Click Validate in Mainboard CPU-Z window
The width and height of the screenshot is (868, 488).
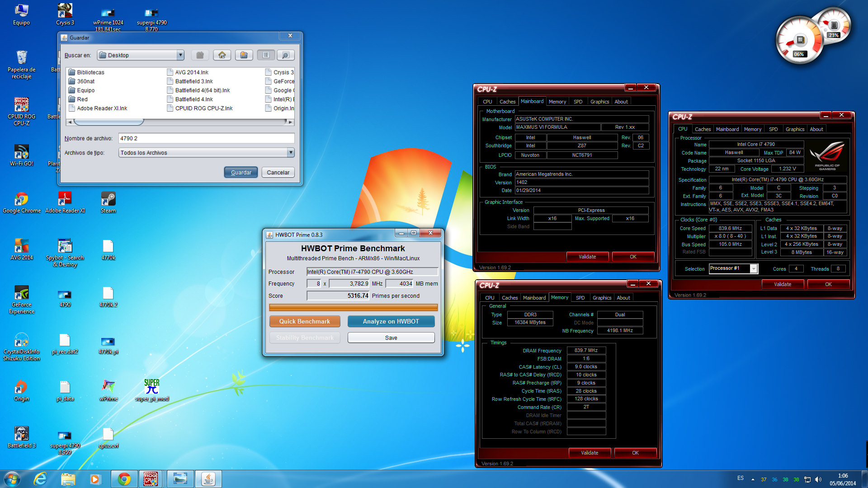coord(587,257)
